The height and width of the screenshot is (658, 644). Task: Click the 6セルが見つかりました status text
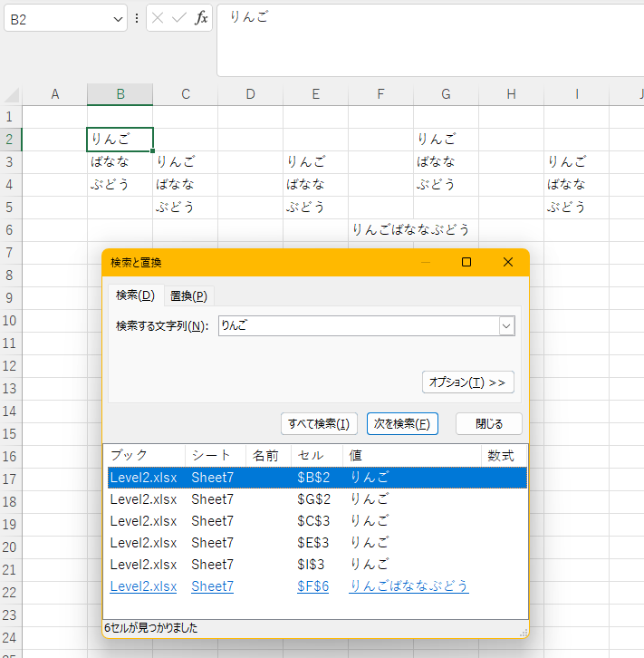[x=151, y=628]
